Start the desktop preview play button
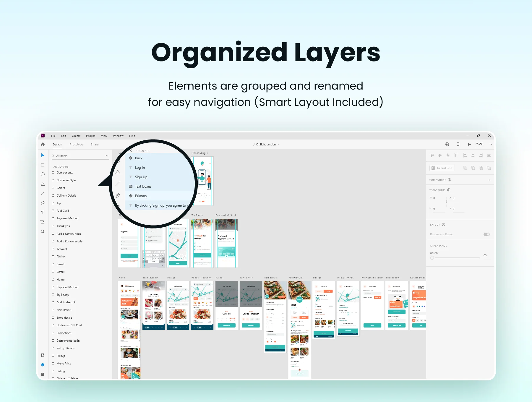The height and width of the screenshot is (402, 532). (x=469, y=144)
